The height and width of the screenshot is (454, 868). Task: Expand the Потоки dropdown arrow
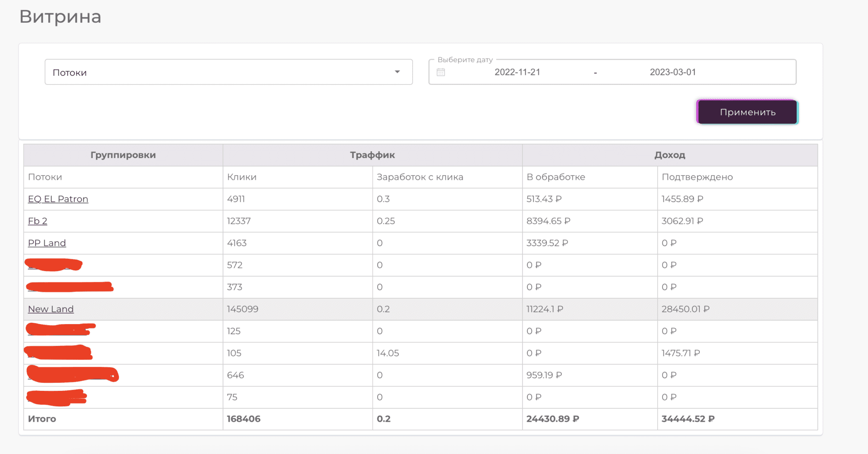397,72
